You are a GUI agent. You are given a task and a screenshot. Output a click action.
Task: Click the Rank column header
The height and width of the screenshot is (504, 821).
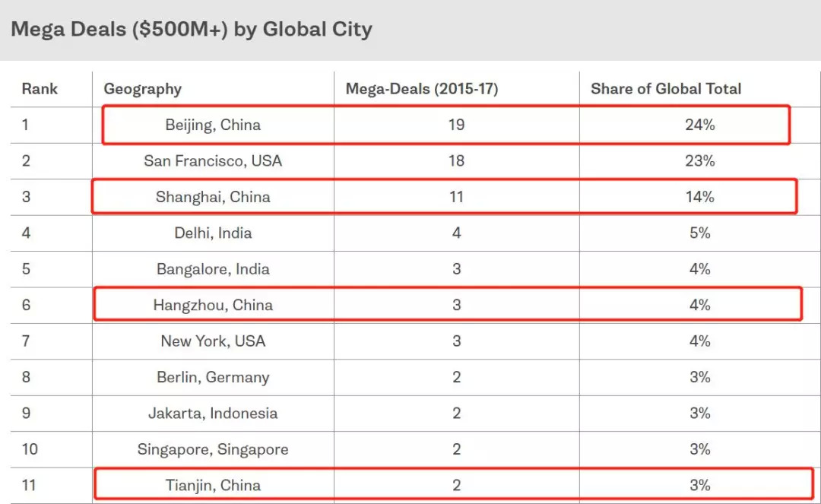40,89
